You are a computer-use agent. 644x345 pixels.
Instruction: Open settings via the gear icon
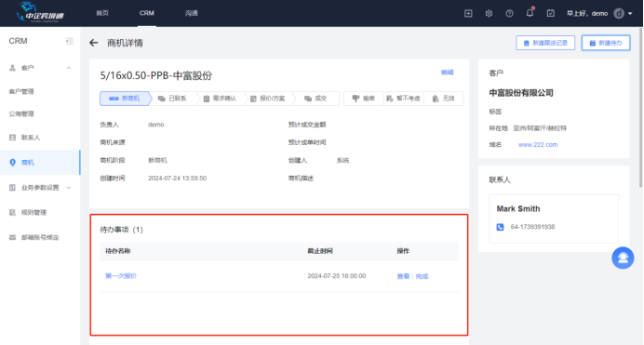(489, 14)
